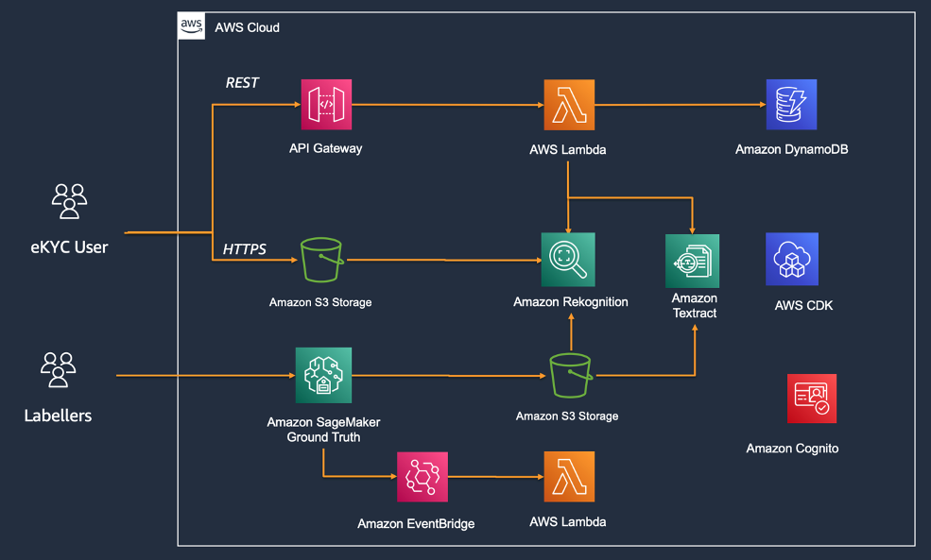The width and height of the screenshot is (931, 560).
Task: Click the upper AWS Lambda icon
Action: 569,105
